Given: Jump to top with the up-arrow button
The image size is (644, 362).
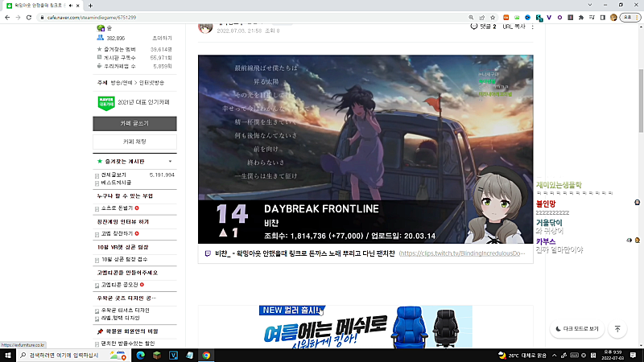Looking at the screenshot, I should [x=617, y=329].
